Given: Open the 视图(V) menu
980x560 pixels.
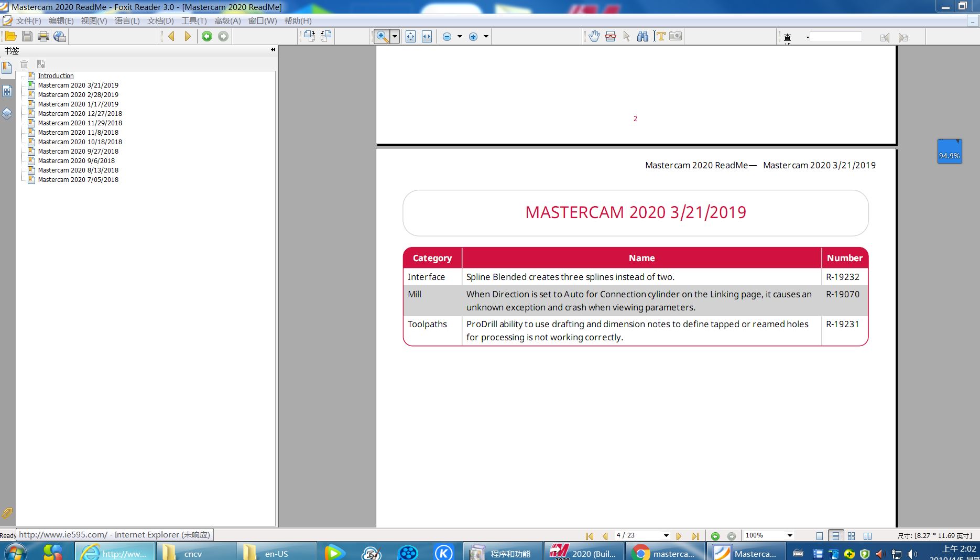Looking at the screenshot, I should pyautogui.click(x=94, y=21).
